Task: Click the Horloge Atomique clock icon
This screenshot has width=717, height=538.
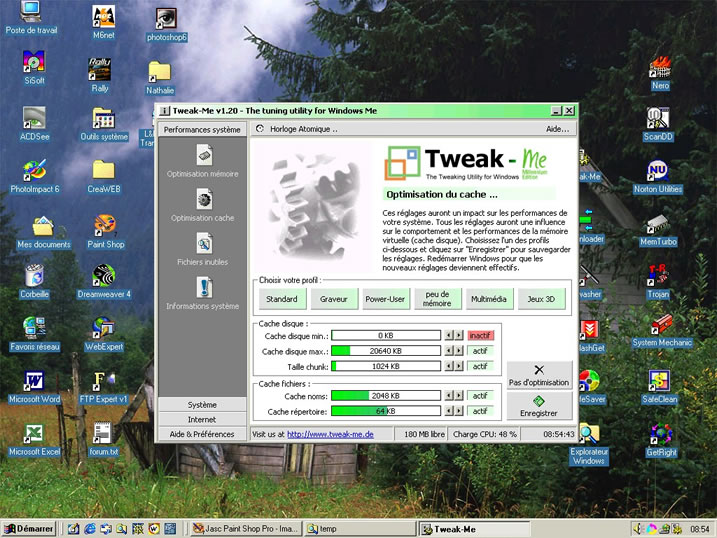Action: [260, 129]
